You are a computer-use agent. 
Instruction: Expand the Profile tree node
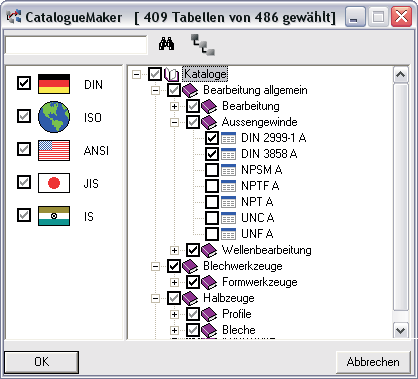[x=174, y=314]
